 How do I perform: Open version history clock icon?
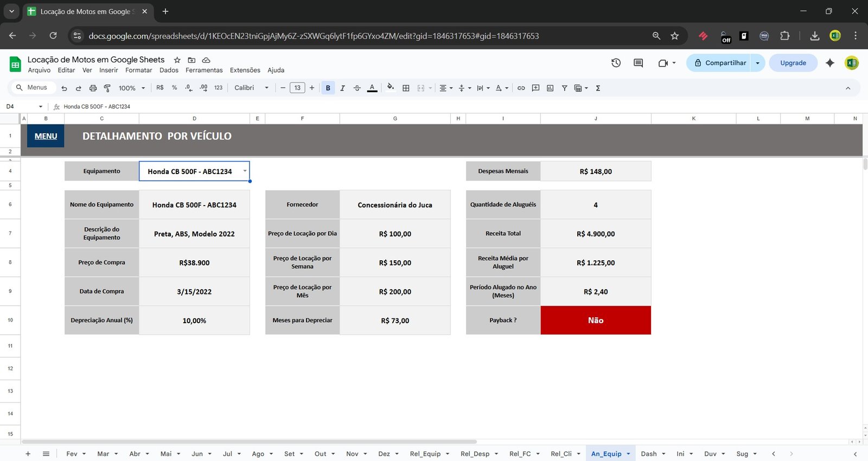coord(616,63)
